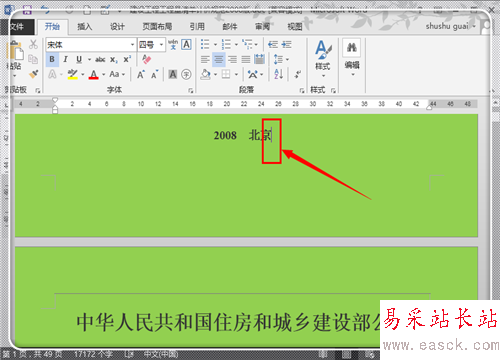
Task: Click the phonetic guide (wén) icon
Action: coord(173,44)
